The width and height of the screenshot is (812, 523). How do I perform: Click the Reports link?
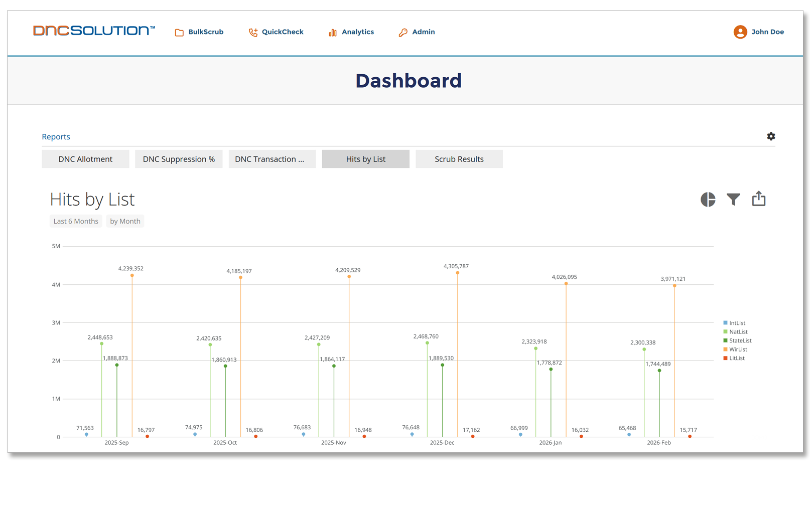pos(56,137)
